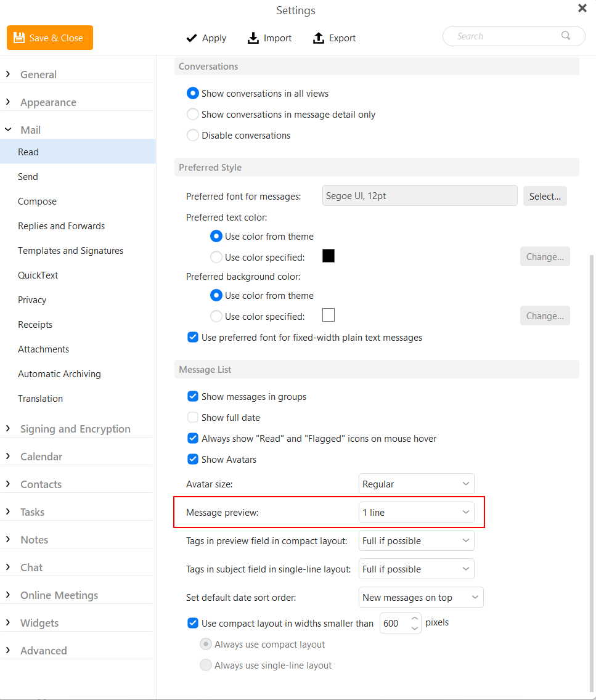Apply settings using the checkmark icon
This screenshot has width=596, height=700.
point(191,38)
